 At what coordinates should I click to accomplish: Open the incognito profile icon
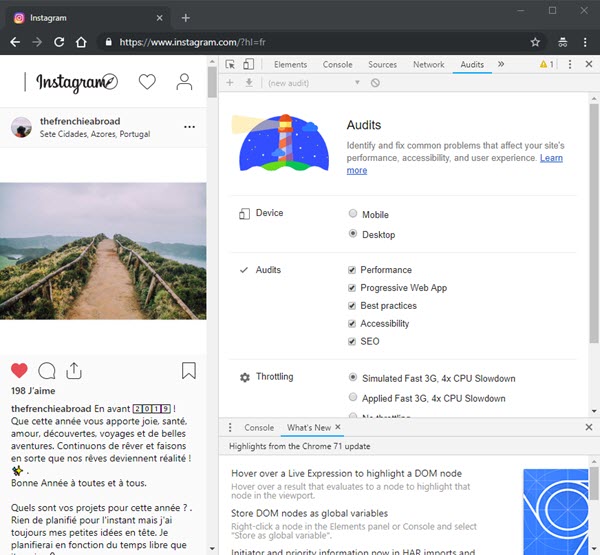(562, 42)
